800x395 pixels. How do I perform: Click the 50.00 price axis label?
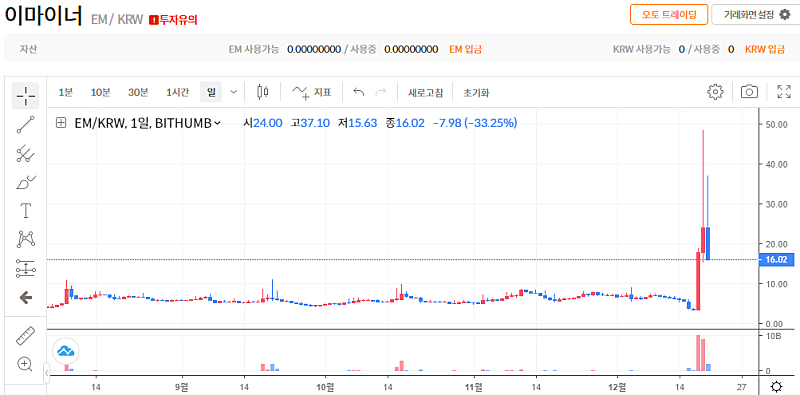point(777,124)
